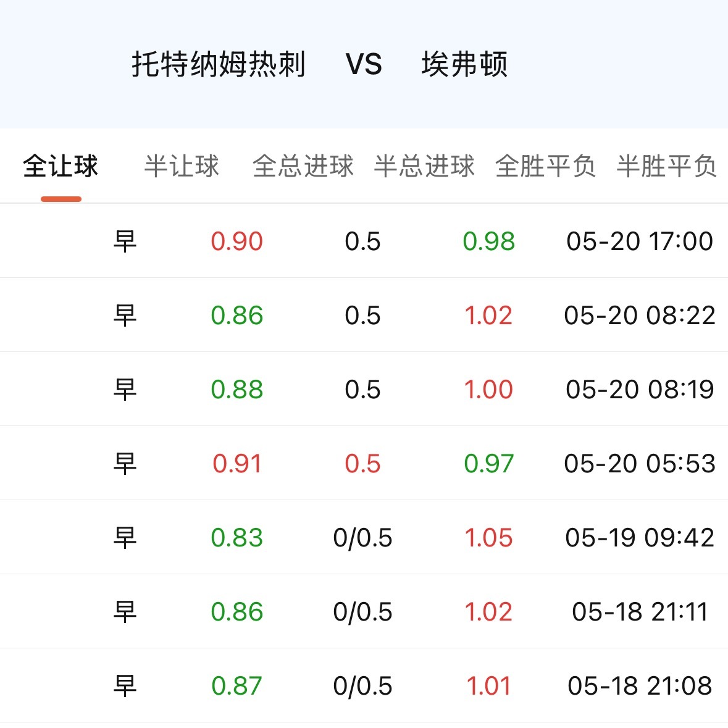Click 0/0.5 in the 05-19 09:42 row
The width and height of the screenshot is (728, 728).
pos(362,538)
